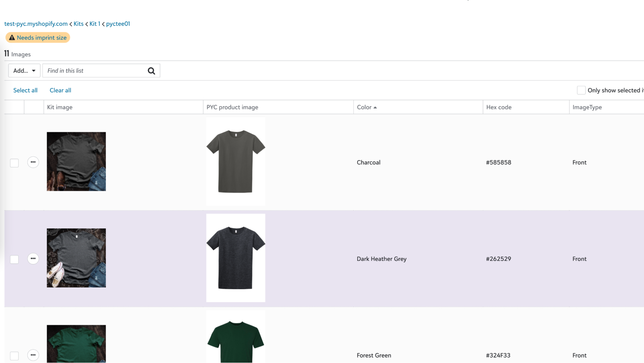The image size is (644, 363).
Task: Click the Needs imprint size badge
Action: (38, 38)
